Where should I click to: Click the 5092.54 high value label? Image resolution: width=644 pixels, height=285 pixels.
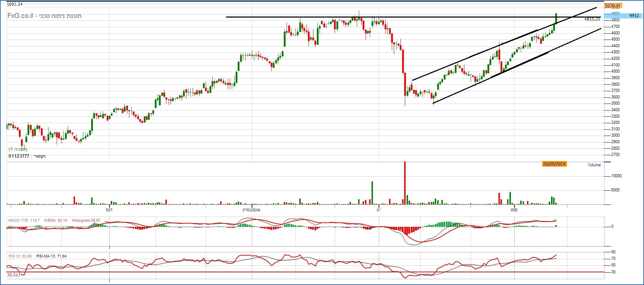click(x=15, y=4)
